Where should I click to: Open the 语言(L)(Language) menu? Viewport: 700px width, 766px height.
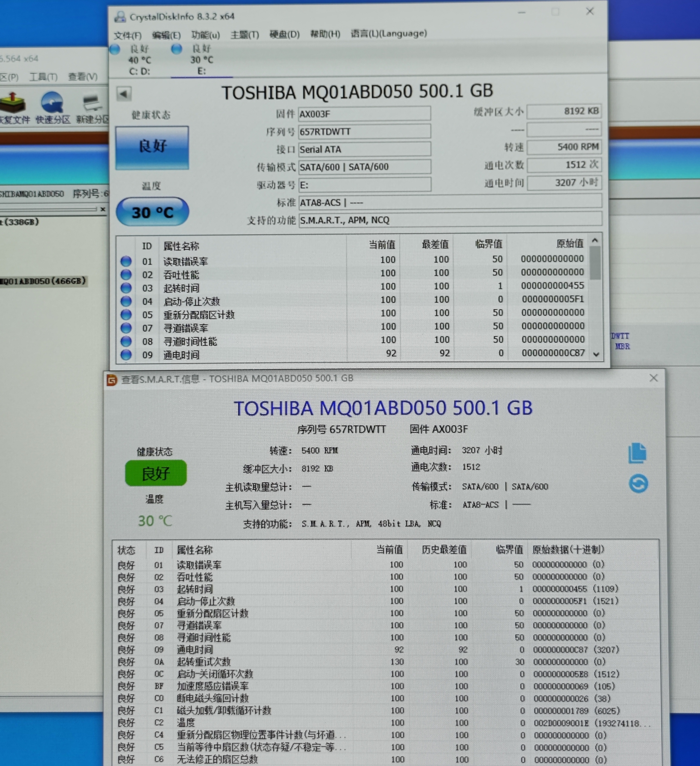[389, 34]
